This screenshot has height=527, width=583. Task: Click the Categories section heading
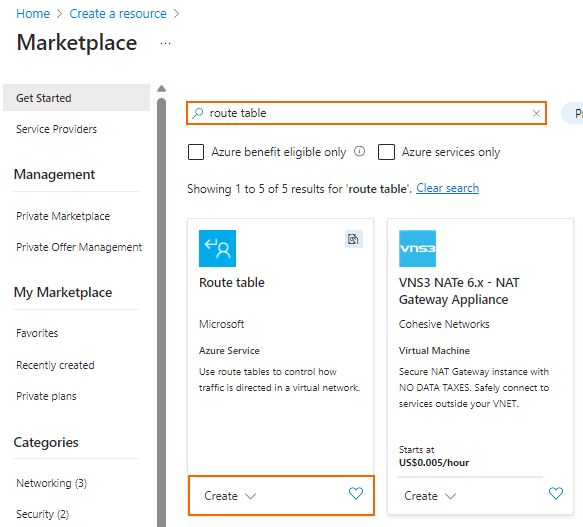click(x=46, y=442)
